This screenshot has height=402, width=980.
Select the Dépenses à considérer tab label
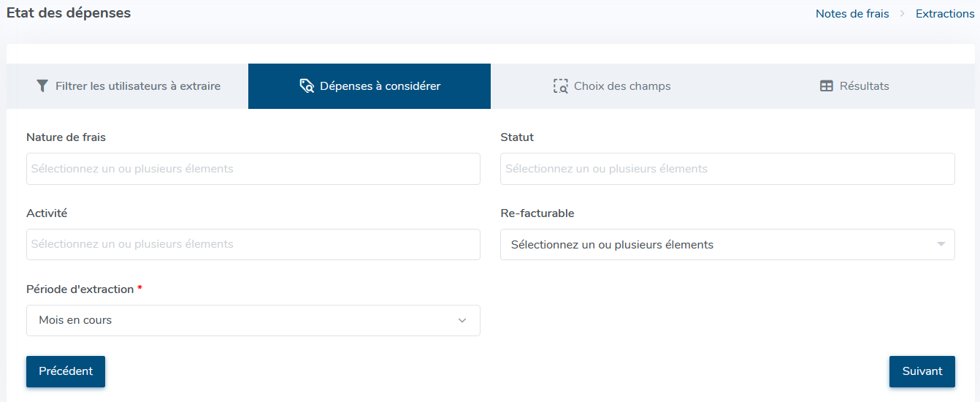point(380,86)
